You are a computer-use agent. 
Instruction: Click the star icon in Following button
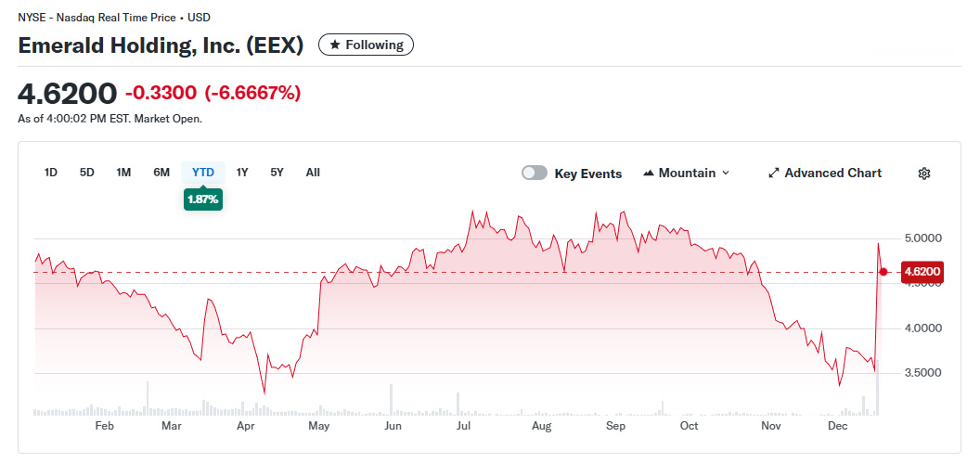pos(335,45)
